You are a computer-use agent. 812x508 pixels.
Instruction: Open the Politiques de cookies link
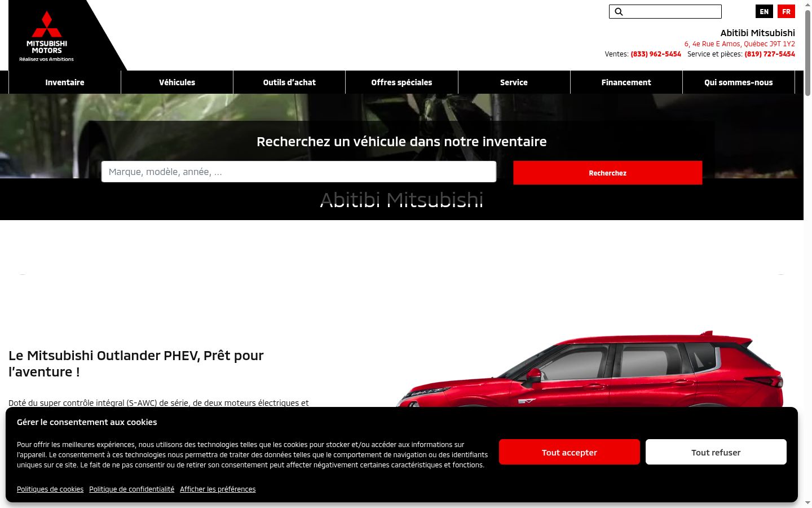coord(50,489)
